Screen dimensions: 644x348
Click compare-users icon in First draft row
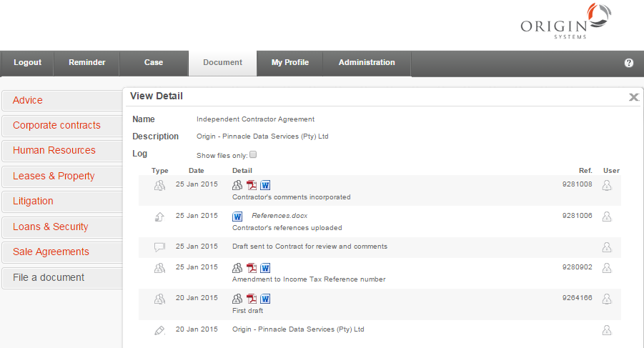238,299
